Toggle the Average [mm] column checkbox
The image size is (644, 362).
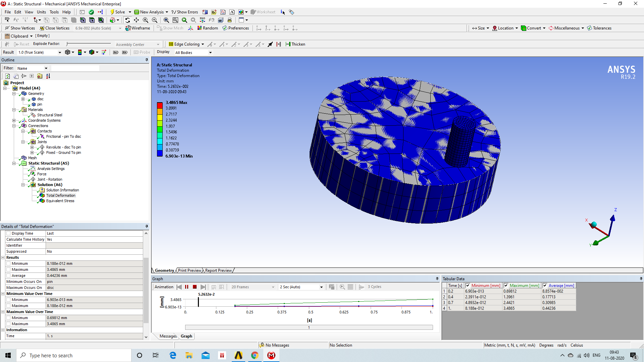click(545, 286)
